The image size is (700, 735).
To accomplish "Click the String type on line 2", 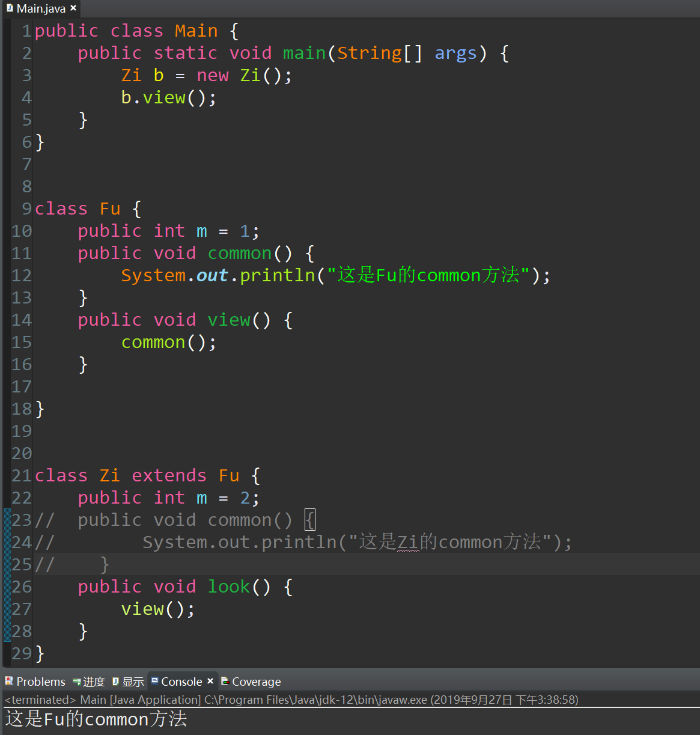I will (x=370, y=53).
